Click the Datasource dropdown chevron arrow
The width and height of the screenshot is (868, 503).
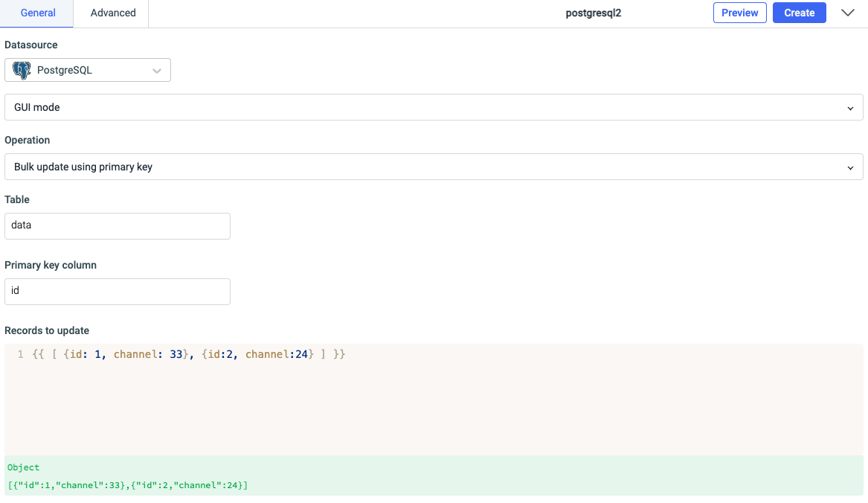tap(157, 71)
